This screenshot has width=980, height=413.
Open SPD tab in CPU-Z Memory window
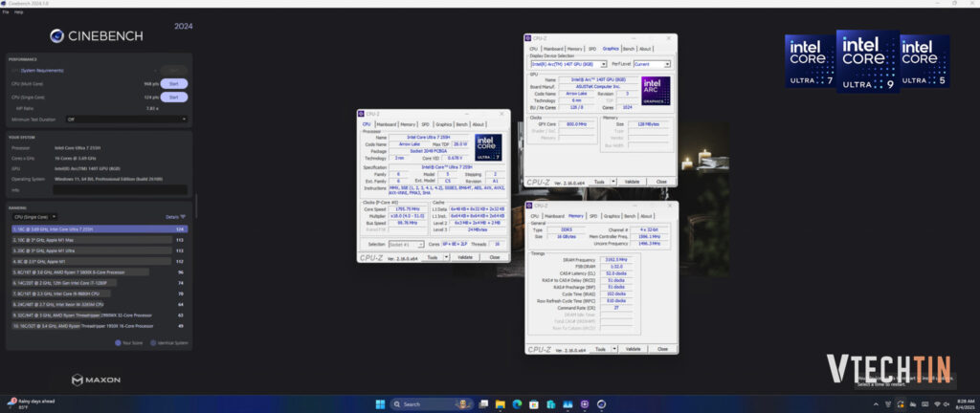point(592,216)
